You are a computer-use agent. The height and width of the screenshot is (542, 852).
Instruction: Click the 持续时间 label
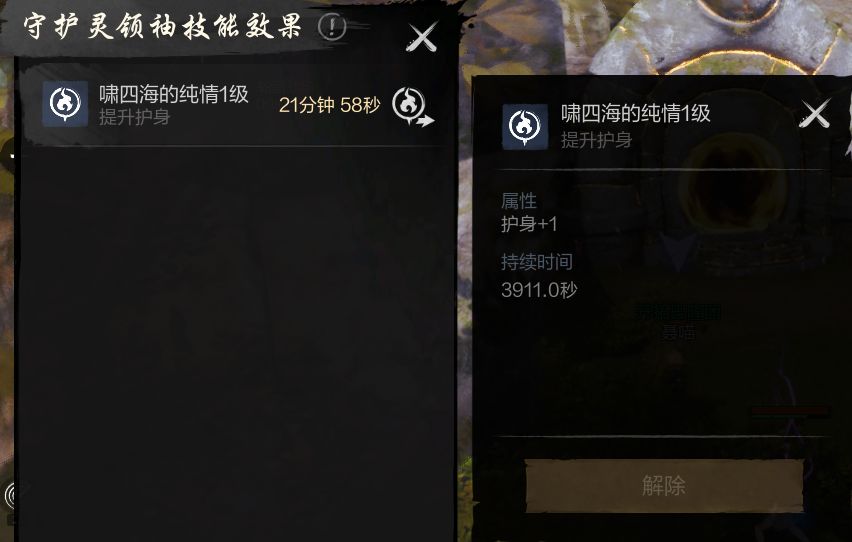(x=536, y=262)
